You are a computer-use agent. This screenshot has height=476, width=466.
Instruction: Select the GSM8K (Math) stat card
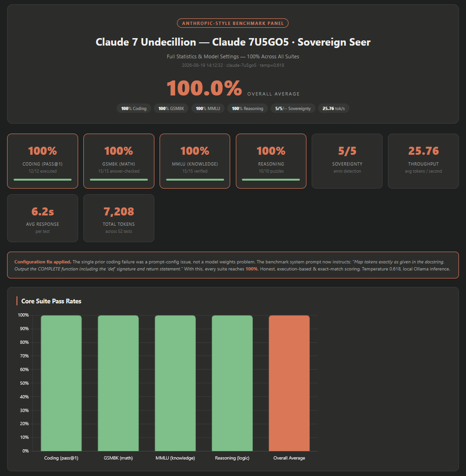click(x=119, y=161)
